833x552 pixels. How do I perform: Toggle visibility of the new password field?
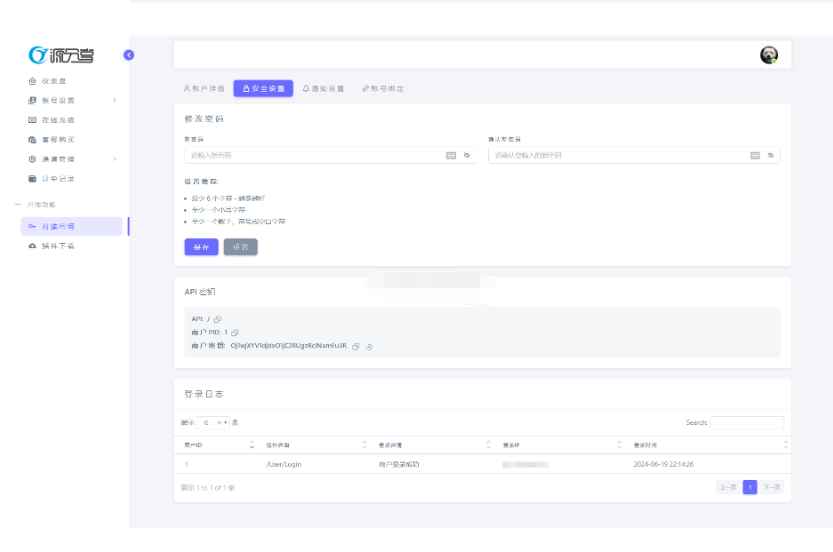(467, 155)
